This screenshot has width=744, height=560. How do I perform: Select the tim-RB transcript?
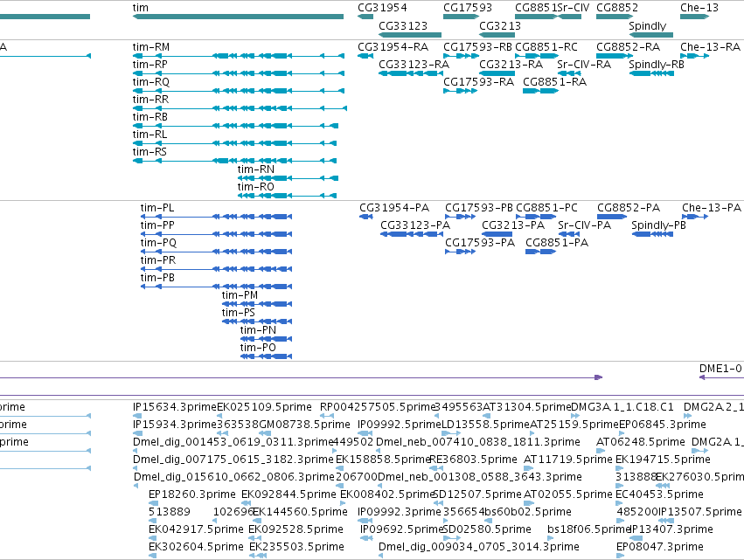pos(235,126)
